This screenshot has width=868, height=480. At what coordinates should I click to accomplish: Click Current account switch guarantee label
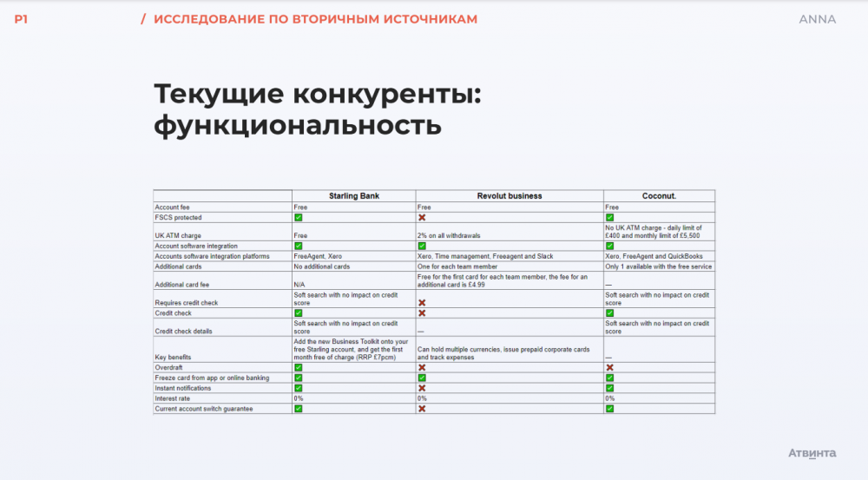(x=204, y=409)
